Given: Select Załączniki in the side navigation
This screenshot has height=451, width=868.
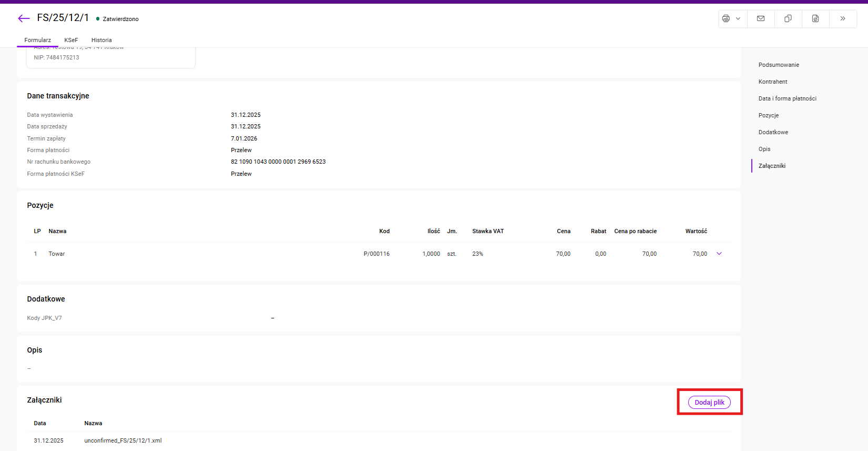Looking at the screenshot, I should (x=772, y=166).
